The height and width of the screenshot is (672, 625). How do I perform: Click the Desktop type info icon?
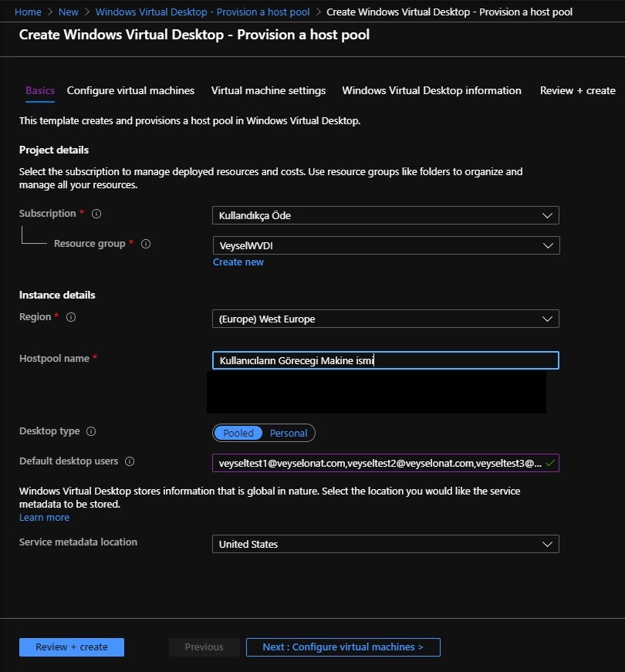tap(91, 431)
